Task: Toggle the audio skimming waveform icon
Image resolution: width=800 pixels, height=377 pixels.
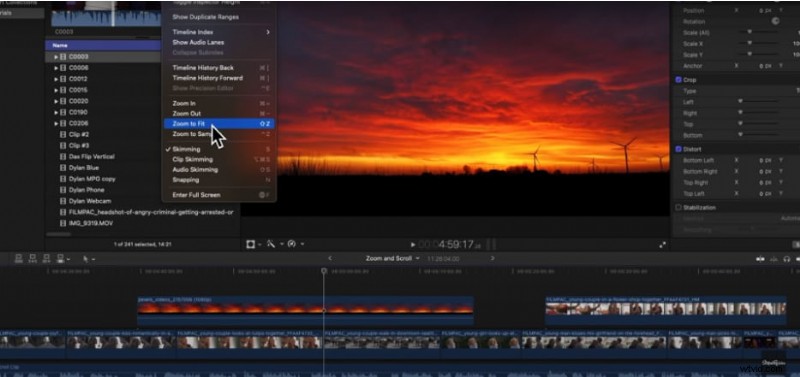Action: coord(774,259)
